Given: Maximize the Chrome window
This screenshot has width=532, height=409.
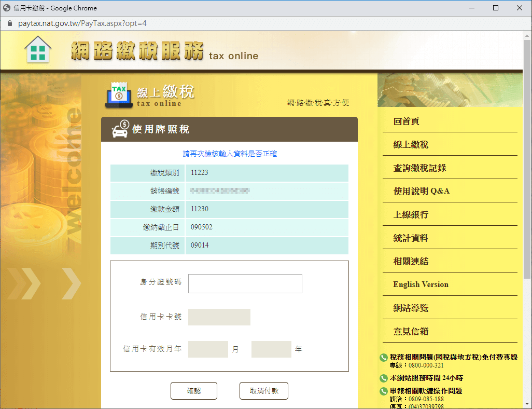Looking at the screenshot, I should pyautogui.click(x=496, y=8).
